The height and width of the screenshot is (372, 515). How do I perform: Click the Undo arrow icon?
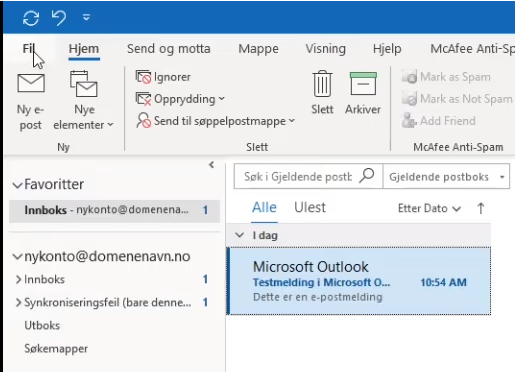click(x=59, y=17)
